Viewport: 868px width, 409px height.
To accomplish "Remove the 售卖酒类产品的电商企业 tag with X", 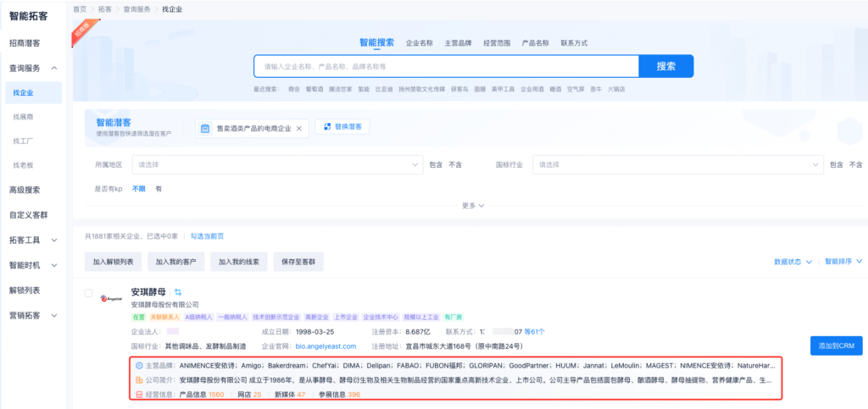I will coord(299,128).
